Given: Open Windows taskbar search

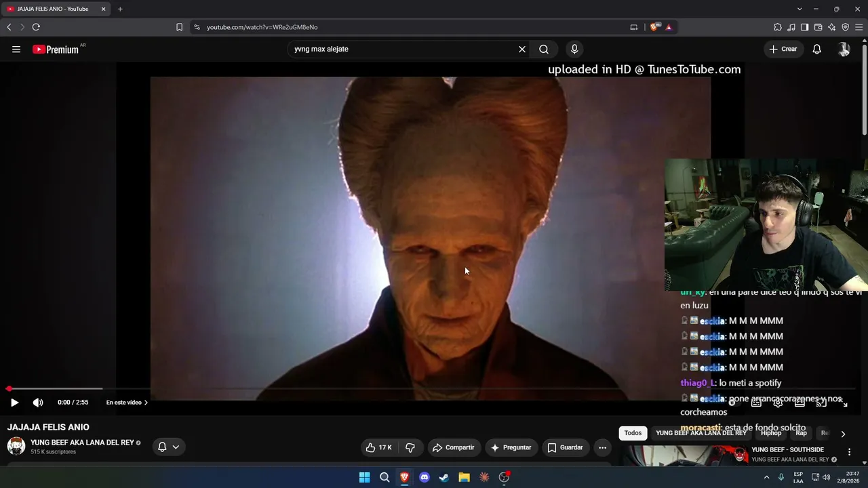Looking at the screenshot, I should click(x=384, y=477).
